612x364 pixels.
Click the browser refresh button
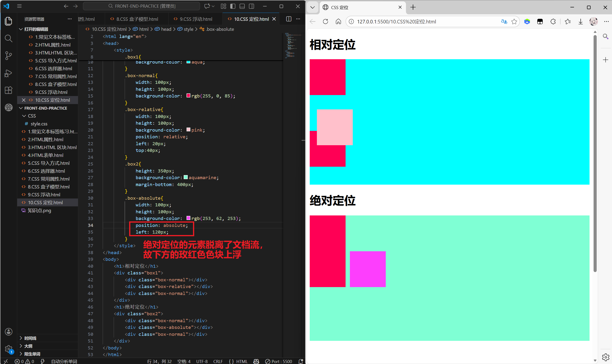click(325, 21)
